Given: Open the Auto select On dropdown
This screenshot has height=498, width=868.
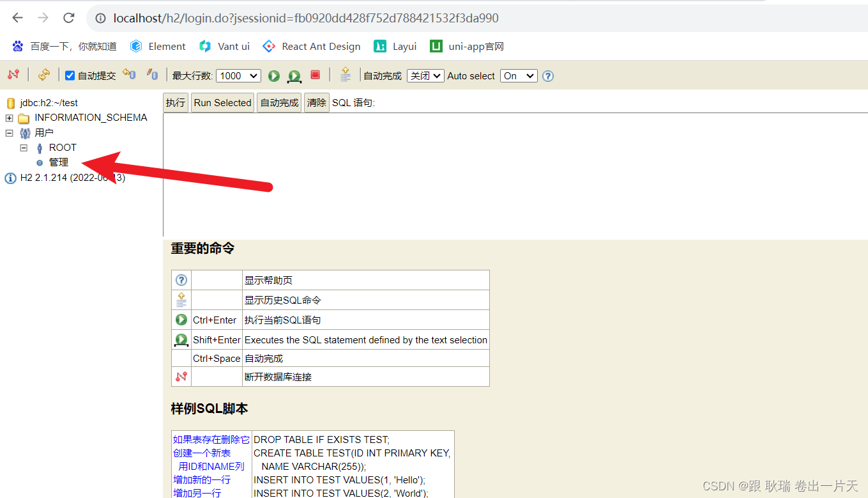Looking at the screenshot, I should coord(519,75).
